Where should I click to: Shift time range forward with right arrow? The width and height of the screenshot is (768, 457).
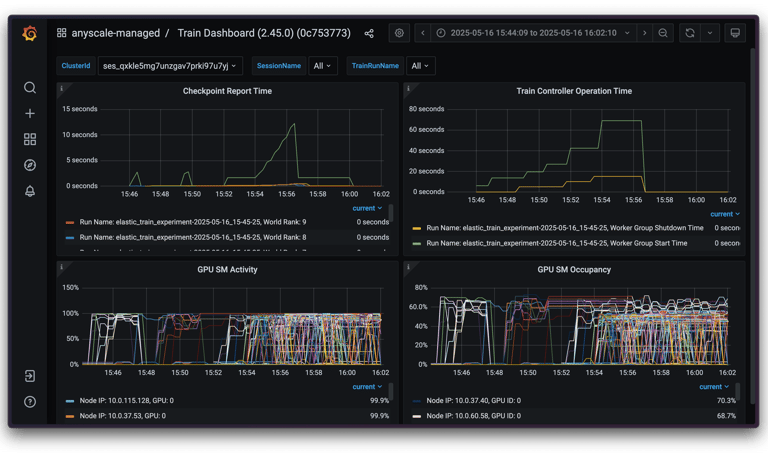[645, 33]
